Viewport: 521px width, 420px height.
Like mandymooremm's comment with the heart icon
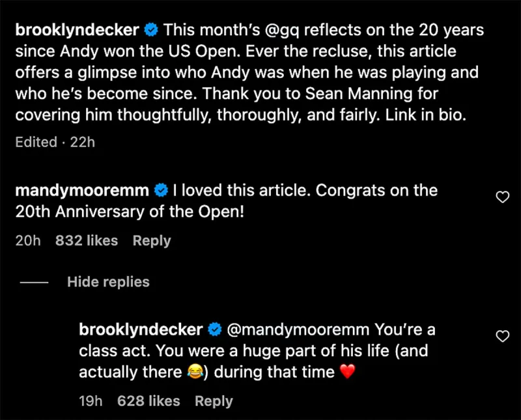tap(502, 197)
